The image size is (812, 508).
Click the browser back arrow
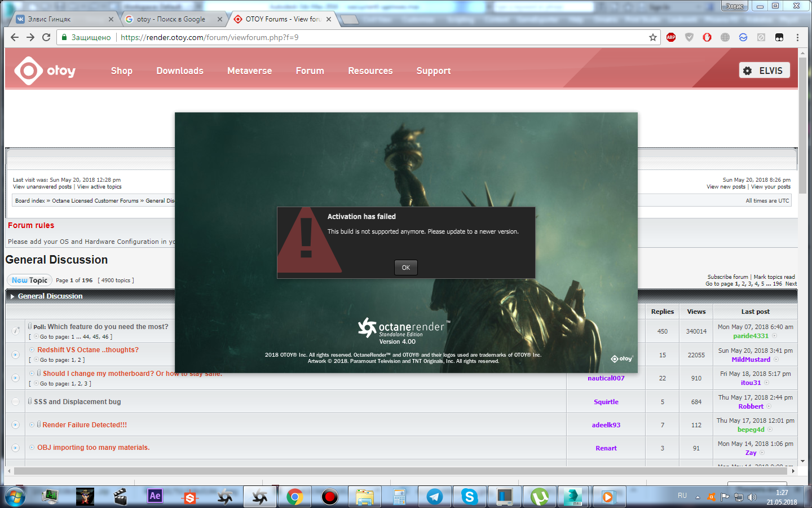pyautogui.click(x=15, y=37)
